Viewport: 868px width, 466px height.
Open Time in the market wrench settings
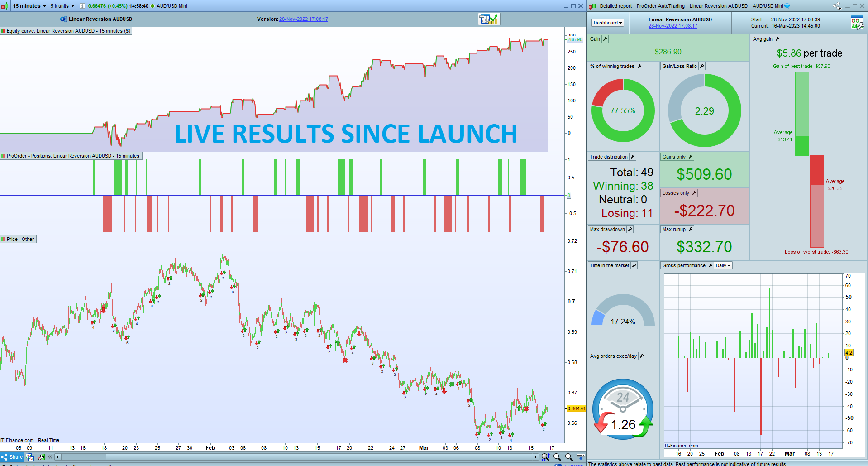634,265
